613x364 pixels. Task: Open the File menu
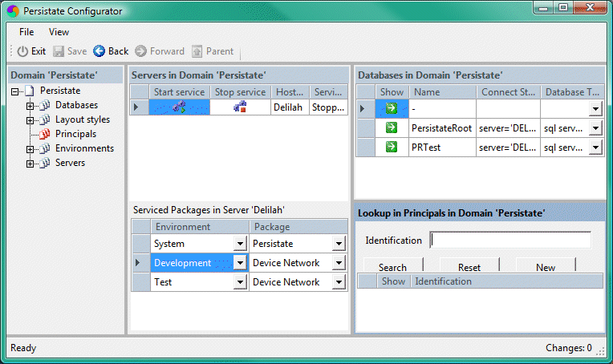pos(26,32)
